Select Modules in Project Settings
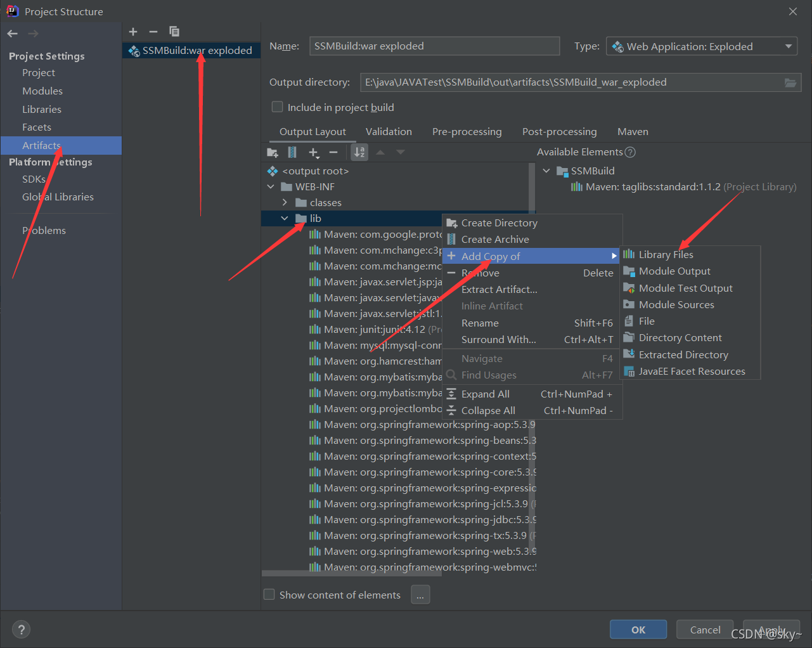 pos(42,91)
